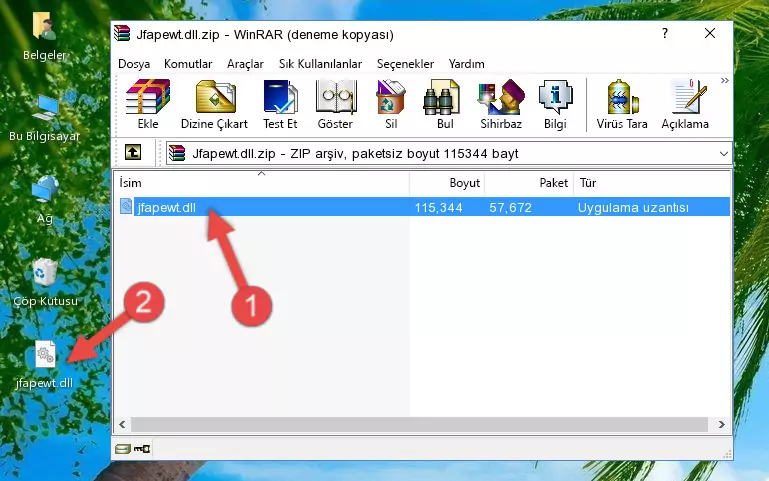
Task: Sort by Paket column header
Action: pos(529,183)
